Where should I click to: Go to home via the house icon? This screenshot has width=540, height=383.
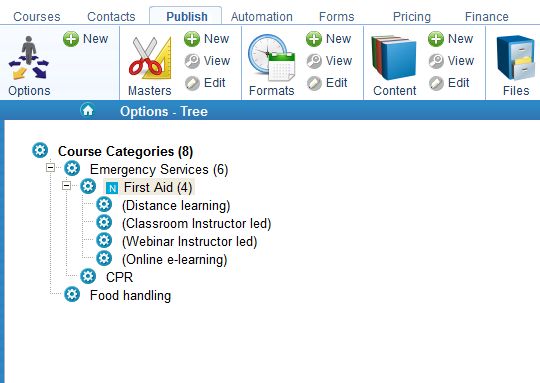click(88, 110)
